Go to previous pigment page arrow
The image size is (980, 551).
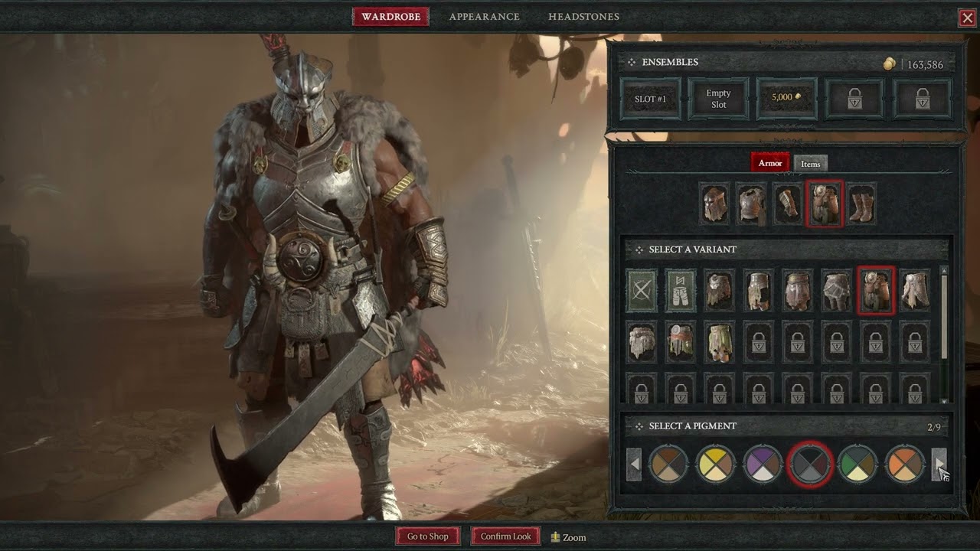point(634,465)
